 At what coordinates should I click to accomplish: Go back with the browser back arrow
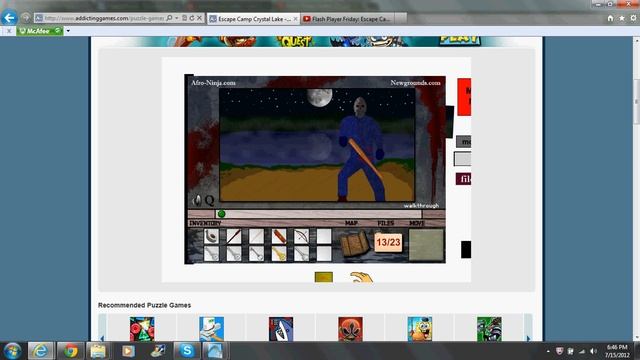[9, 18]
